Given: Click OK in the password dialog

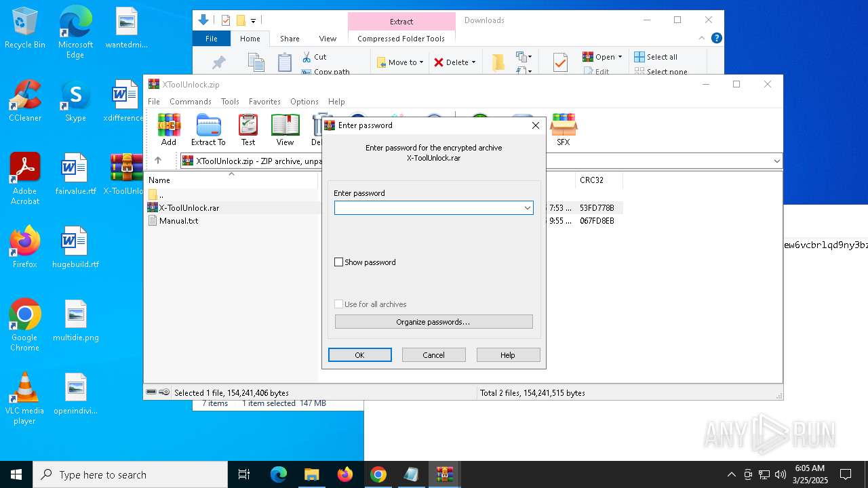Looking at the screenshot, I should [x=360, y=355].
